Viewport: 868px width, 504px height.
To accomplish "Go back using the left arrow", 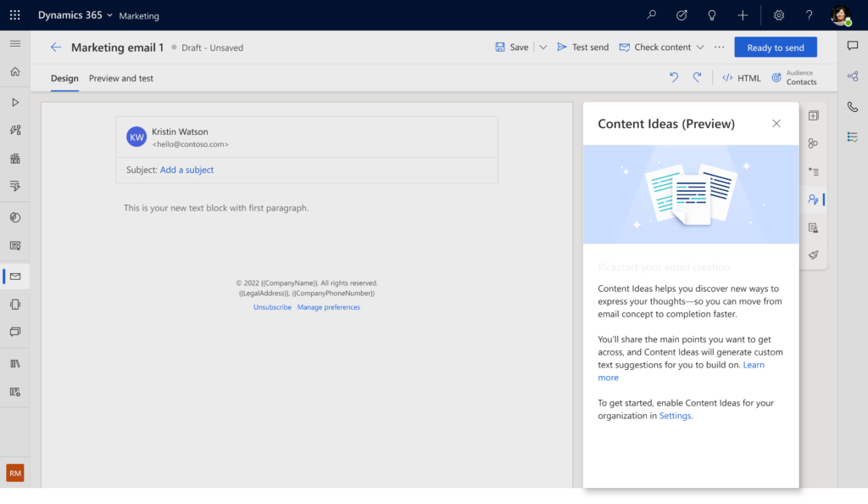I will pyautogui.click(x=56, y=48).
